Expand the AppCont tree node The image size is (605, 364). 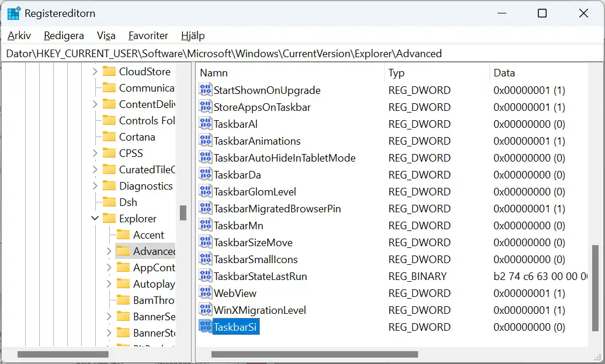coord(109,268)
